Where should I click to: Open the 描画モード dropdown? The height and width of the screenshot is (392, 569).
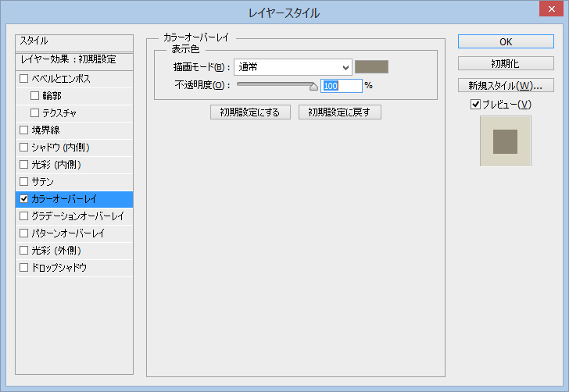pyautogui.click(x=293, y=67)
